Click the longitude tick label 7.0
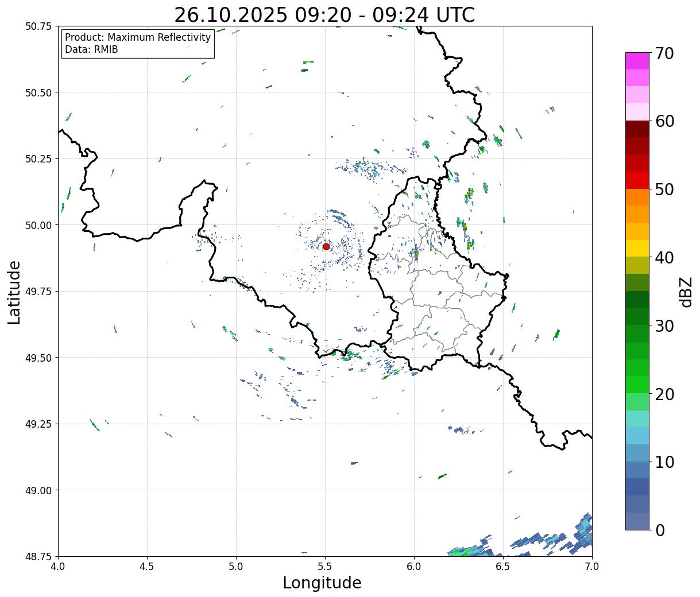The image size is (700, 597). 592,567
